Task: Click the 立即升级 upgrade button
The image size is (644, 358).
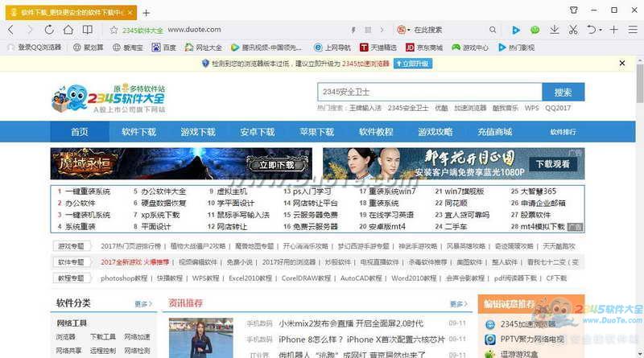Action: tap(413, 64)
